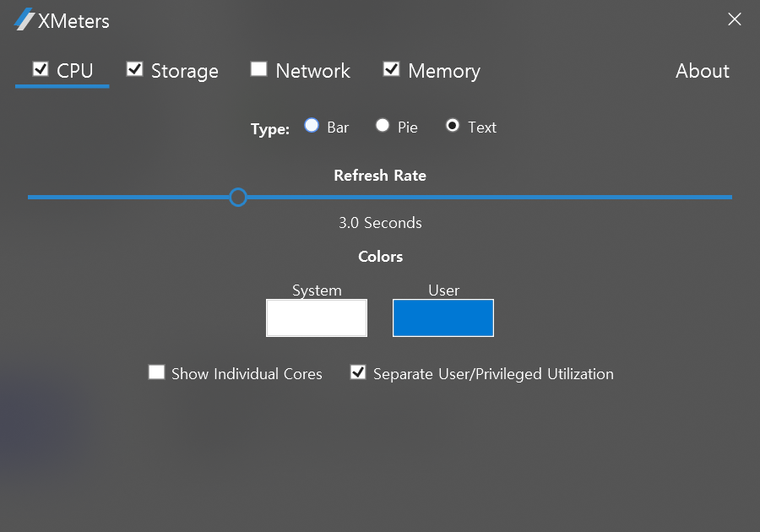
Task: Enable Show Individual Cores checkbox
Action: (156, 372)
